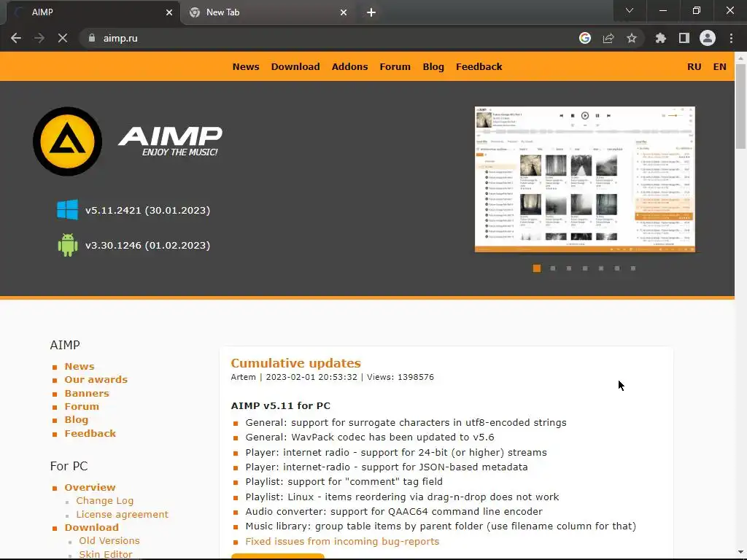Open Skin Editor sidebar link

105,554
